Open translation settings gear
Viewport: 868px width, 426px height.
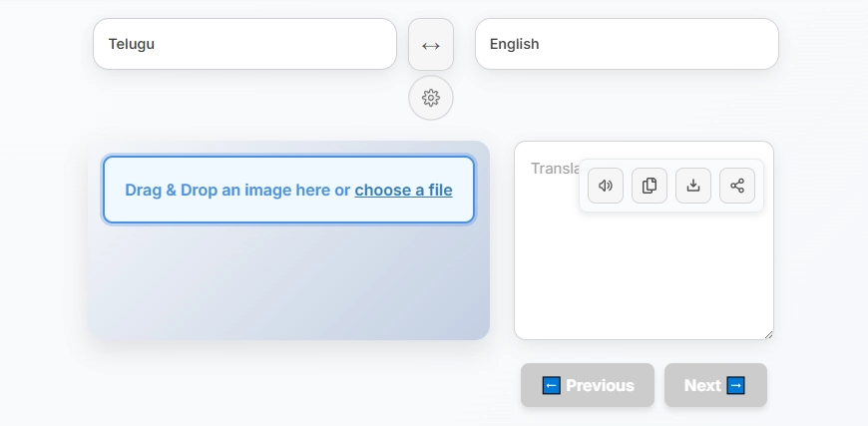tap(431, 98)
